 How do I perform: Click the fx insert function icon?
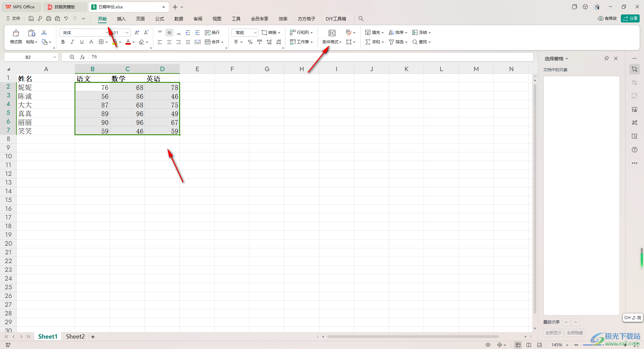click(x=82, y=57)
